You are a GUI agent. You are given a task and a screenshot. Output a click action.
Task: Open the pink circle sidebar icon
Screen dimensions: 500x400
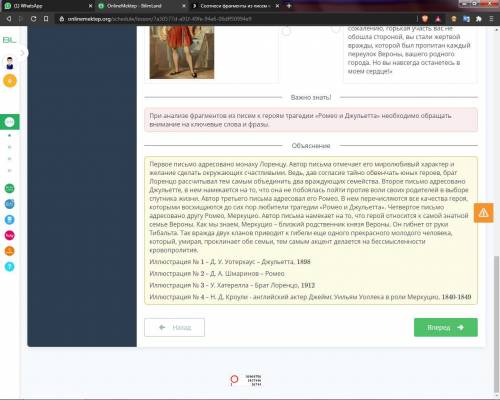pyautogui.click(x=9, y=235)
